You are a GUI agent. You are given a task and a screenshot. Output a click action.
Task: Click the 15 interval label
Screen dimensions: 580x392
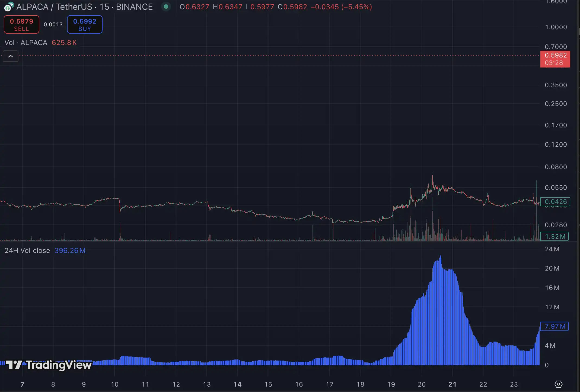(104, 7)
